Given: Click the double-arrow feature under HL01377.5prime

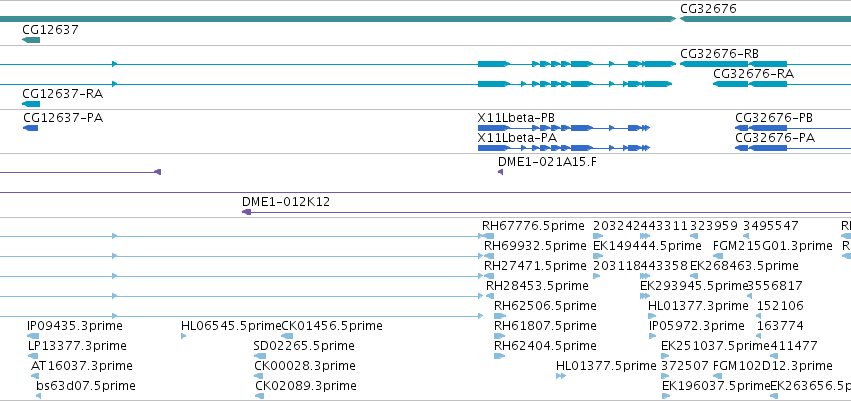Looking at the screenshot, I should coord(561,376).
